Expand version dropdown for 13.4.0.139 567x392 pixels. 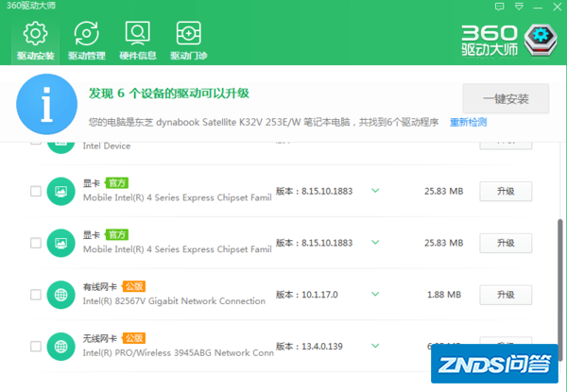[x=375, y=346]
